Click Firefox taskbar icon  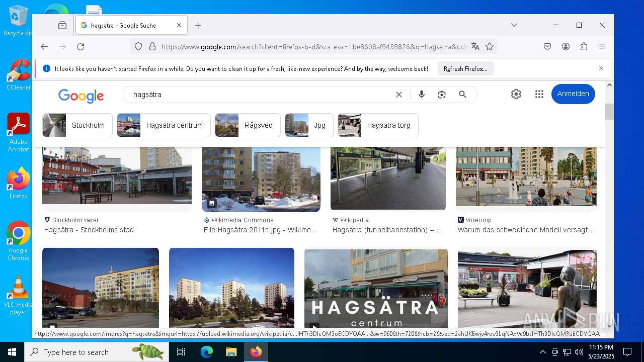(x=256, y=352)
